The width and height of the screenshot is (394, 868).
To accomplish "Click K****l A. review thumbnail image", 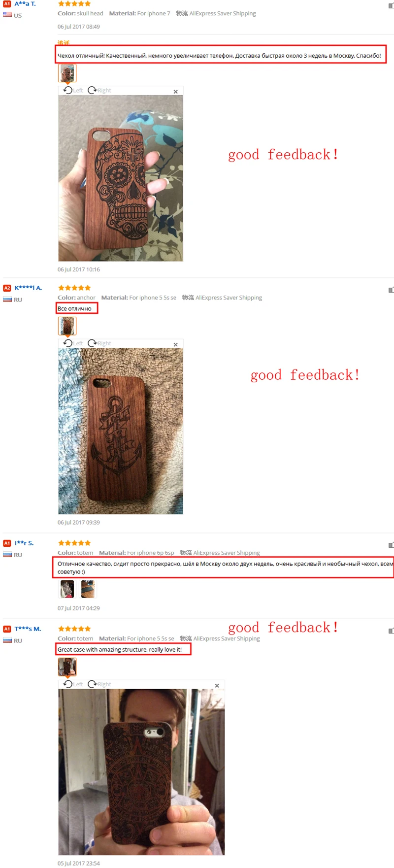I will pyautogui.click(x=67, y=326).
